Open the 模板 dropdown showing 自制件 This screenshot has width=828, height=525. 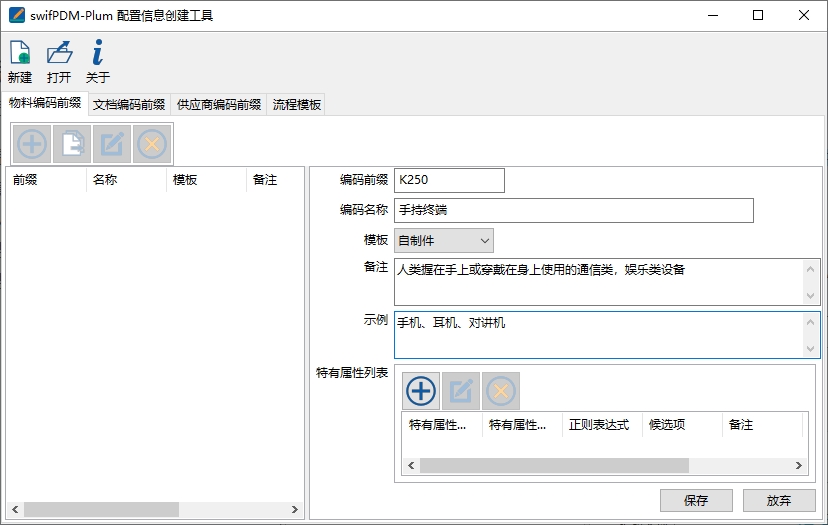coord(444,240)
